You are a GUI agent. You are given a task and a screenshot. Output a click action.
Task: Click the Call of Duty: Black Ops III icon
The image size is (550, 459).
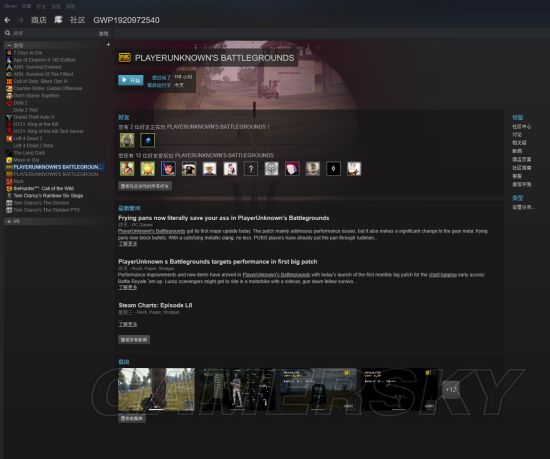[9, 81]
